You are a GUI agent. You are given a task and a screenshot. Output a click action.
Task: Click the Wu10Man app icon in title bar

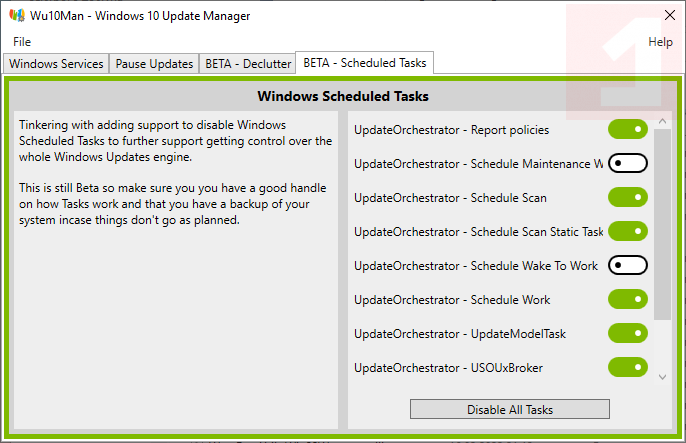click(x=17, y=15)
